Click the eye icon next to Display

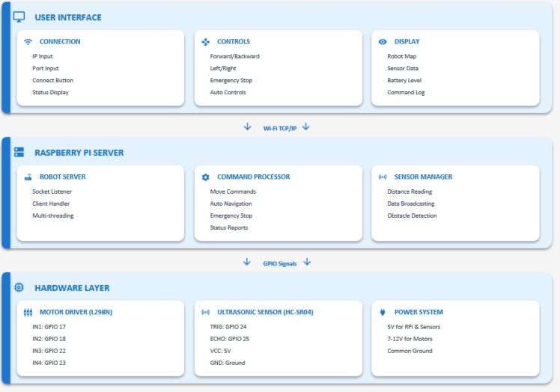click(383, 42)
